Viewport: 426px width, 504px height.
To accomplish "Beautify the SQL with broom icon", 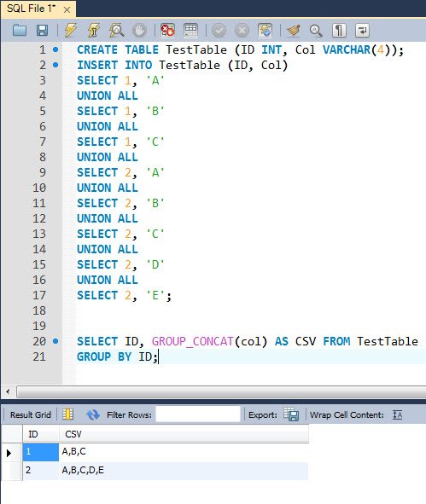I will [x=293, y=31].
